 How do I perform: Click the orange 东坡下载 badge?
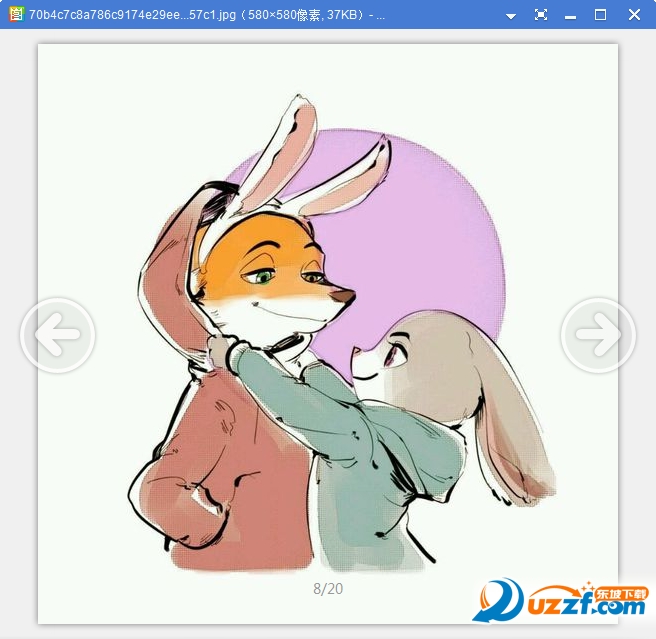(x=621, y=594)
